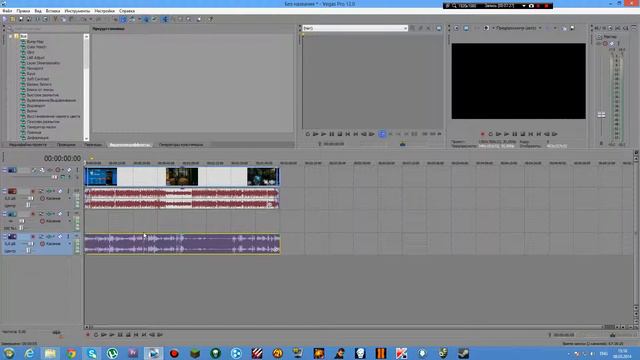Open the preview quality dropdown

click(540, 28)
